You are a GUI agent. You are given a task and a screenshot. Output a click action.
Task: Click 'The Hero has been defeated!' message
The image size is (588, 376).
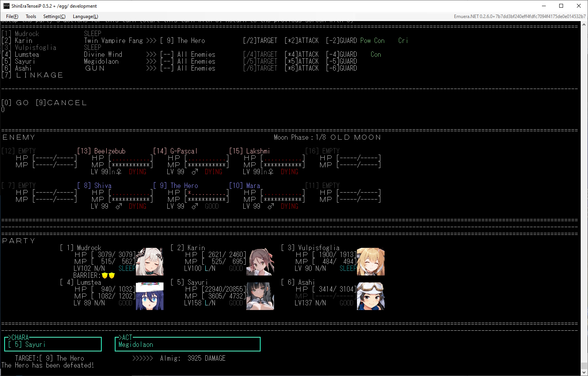pyautogui.click(x=48, y=365)
